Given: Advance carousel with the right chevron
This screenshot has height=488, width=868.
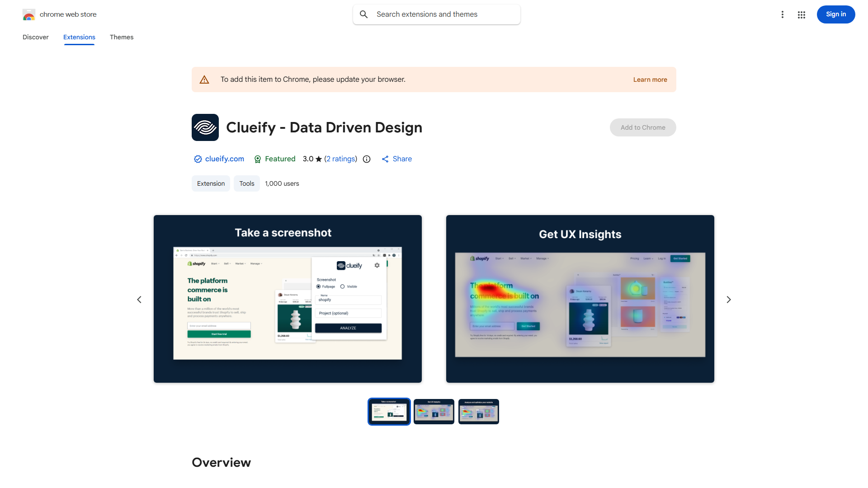Looking at the screenshot, I should pyautogui.click(x=729, y=299).
